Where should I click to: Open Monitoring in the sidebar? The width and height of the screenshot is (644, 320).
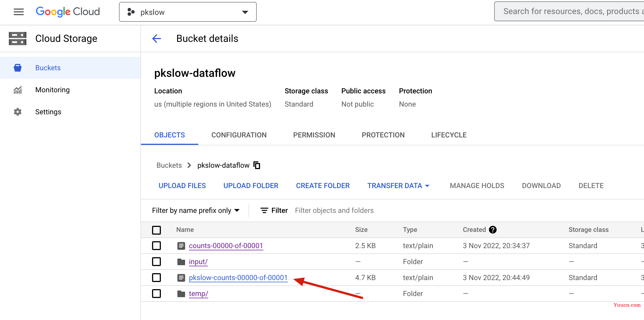click(70, 90)
